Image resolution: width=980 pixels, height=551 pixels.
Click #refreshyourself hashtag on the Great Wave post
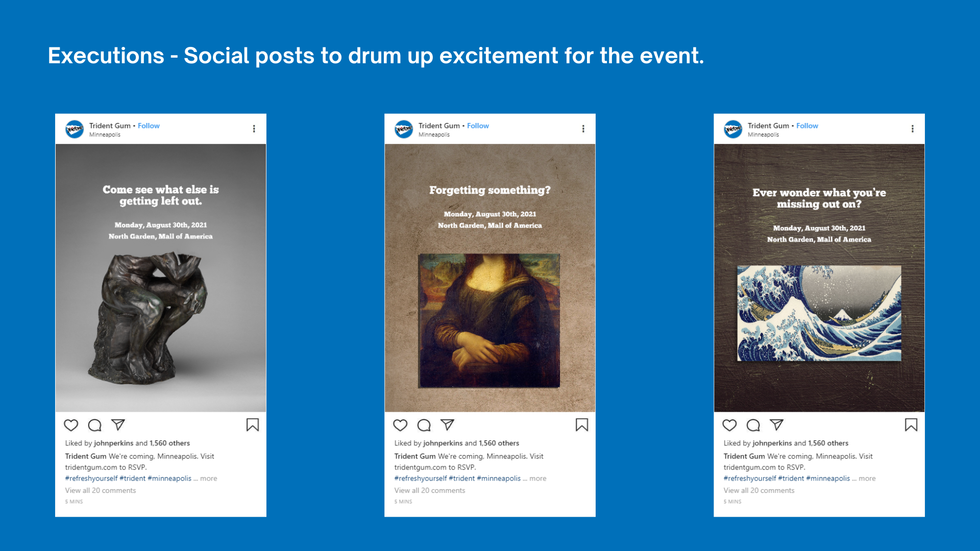tap(750, 479)
